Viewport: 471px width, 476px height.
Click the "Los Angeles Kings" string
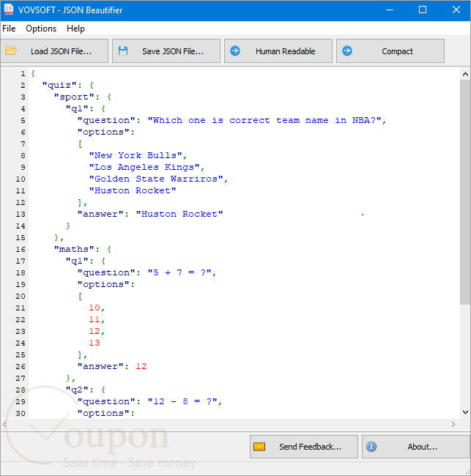[x=144, y=167]
